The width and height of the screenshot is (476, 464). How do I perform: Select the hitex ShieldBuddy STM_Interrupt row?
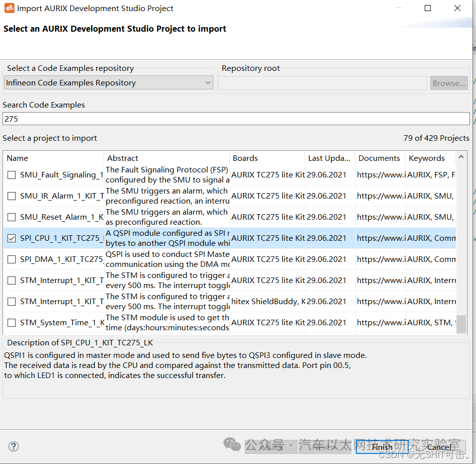click(268, 302)
